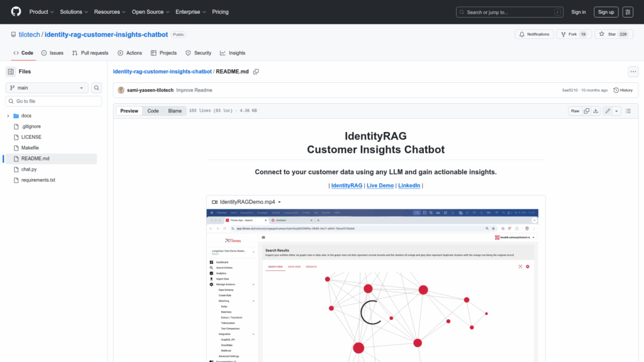Collapse the Files side panel icon

(11, 72)
